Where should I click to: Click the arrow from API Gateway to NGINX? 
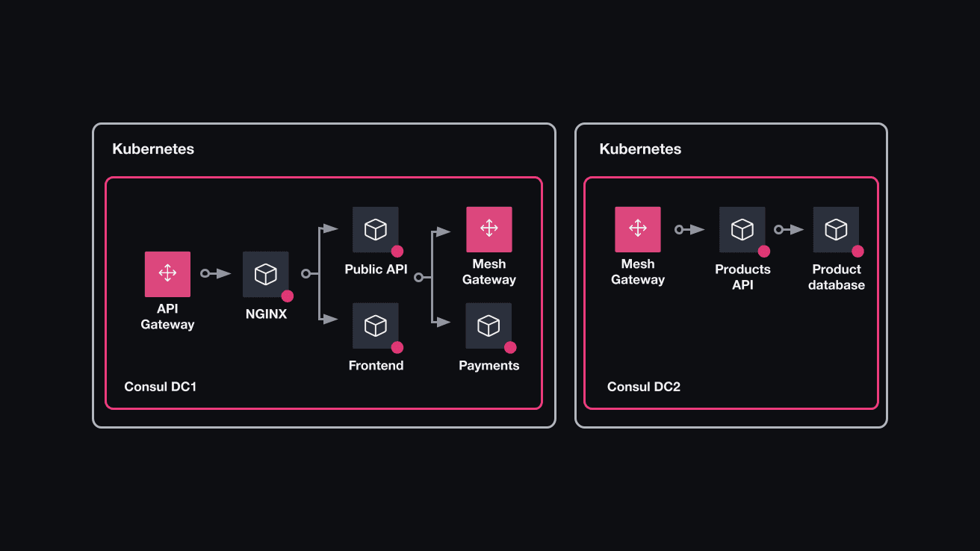216,274
